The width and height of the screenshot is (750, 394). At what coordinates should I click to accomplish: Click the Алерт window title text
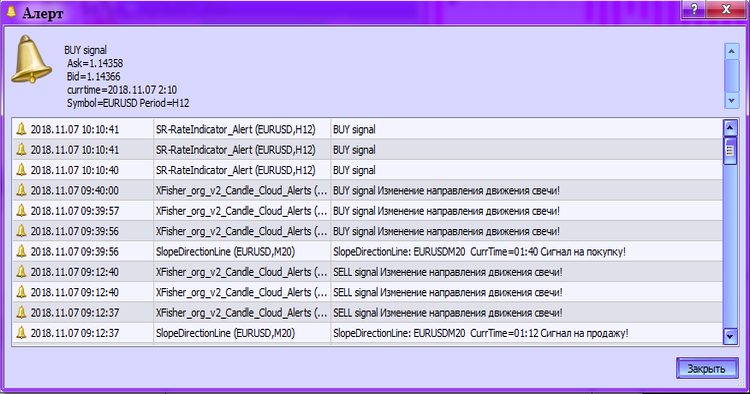click(x=43, y=13)
